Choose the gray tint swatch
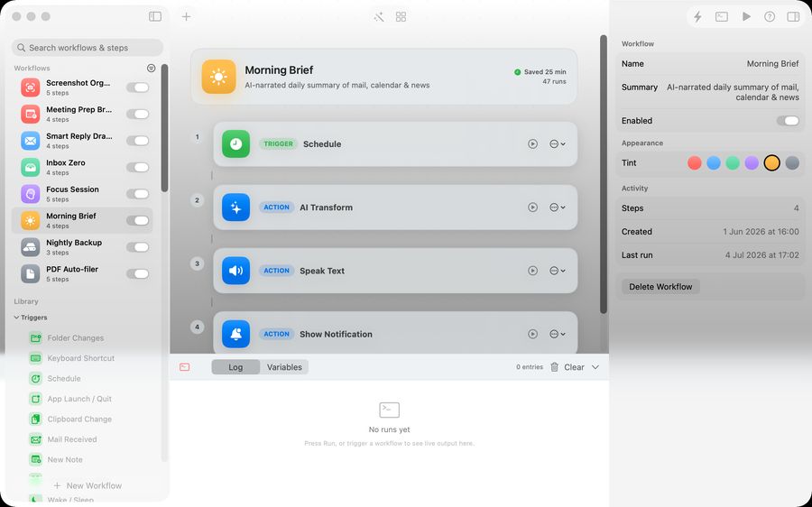Image resolution: width=812 pixels, height=507 pixels. coord(792,163)
